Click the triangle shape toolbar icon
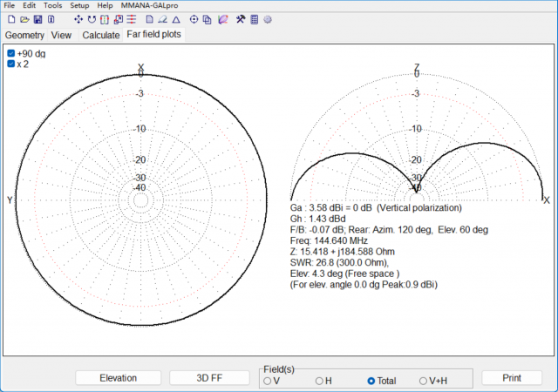 tap(175, 19)
